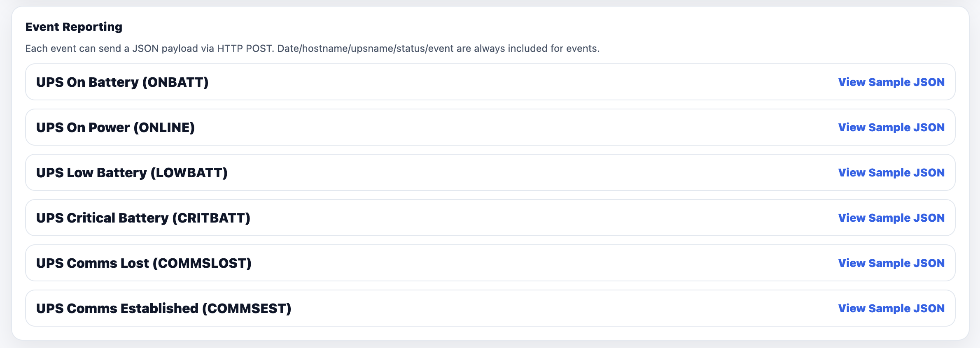View Sample JSON for the COMMSEST event
980x348 pixels.
click(x=891, y=308)
